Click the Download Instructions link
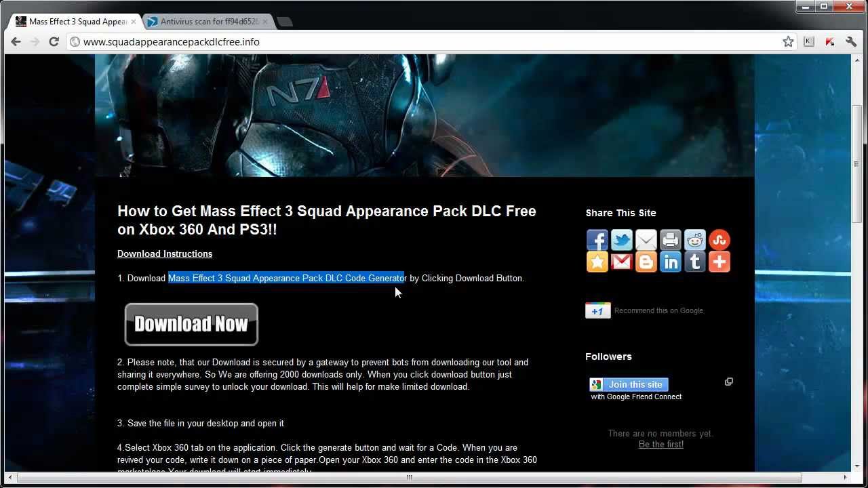 point(165,253)
